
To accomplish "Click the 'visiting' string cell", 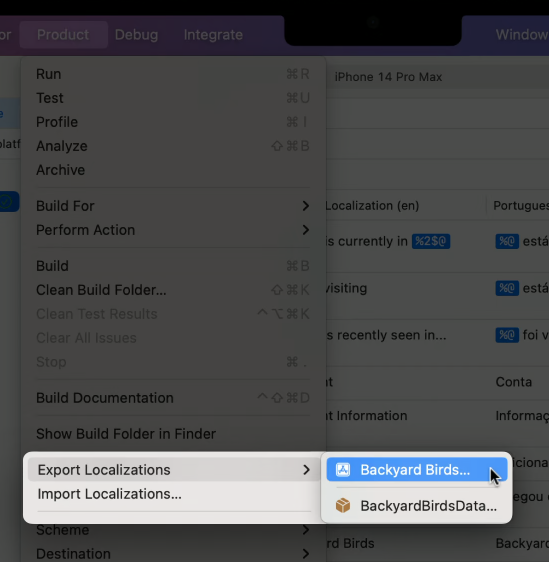I will coord(346,288).
